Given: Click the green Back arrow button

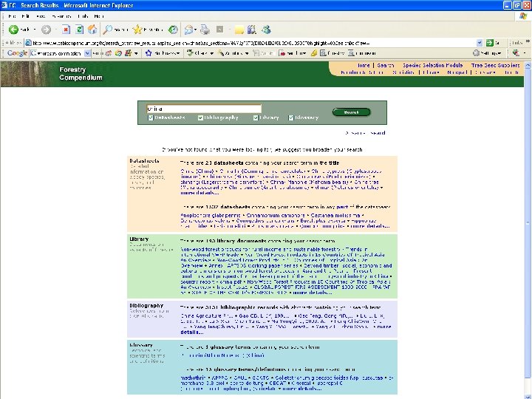Looking at the screenshot, I should [13, 30].
